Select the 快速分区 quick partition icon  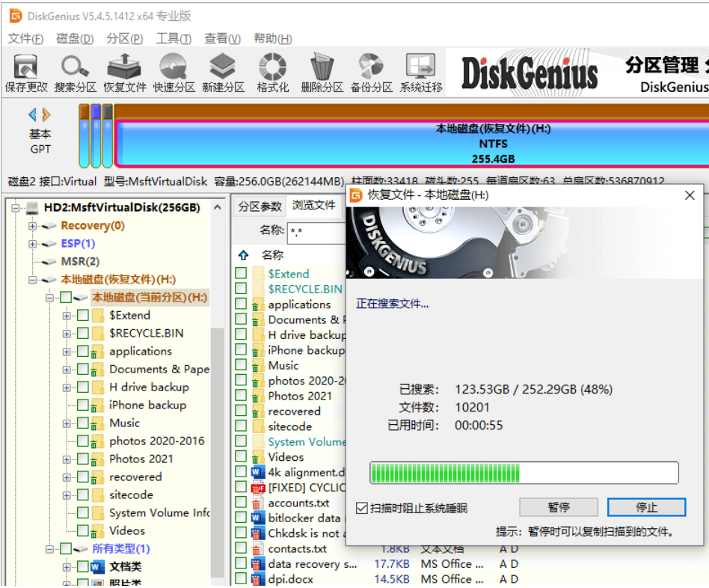click(174, 73)
